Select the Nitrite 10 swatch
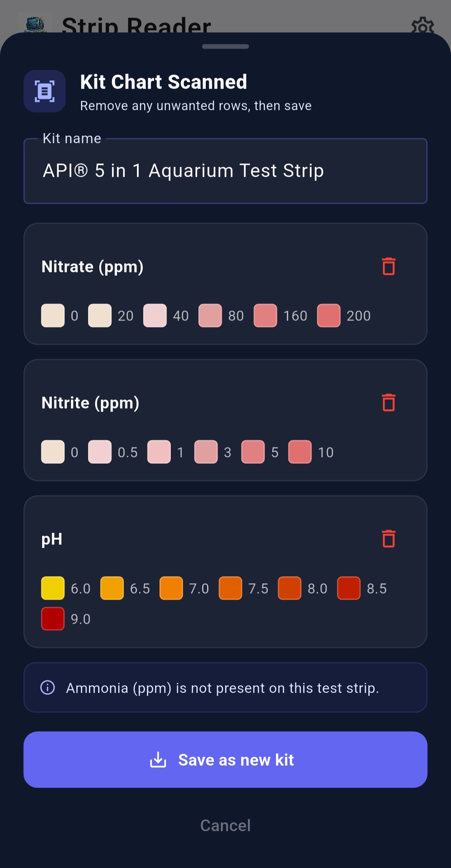 300,452
